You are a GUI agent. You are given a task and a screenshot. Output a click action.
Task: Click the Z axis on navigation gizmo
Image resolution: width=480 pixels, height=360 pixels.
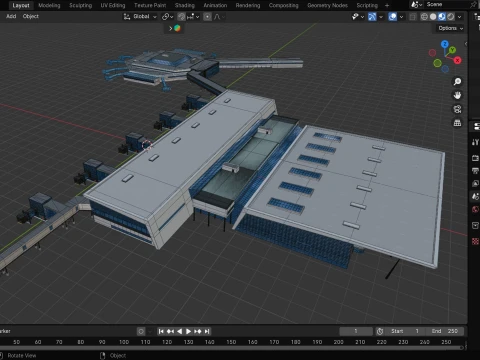coord(445,44)
